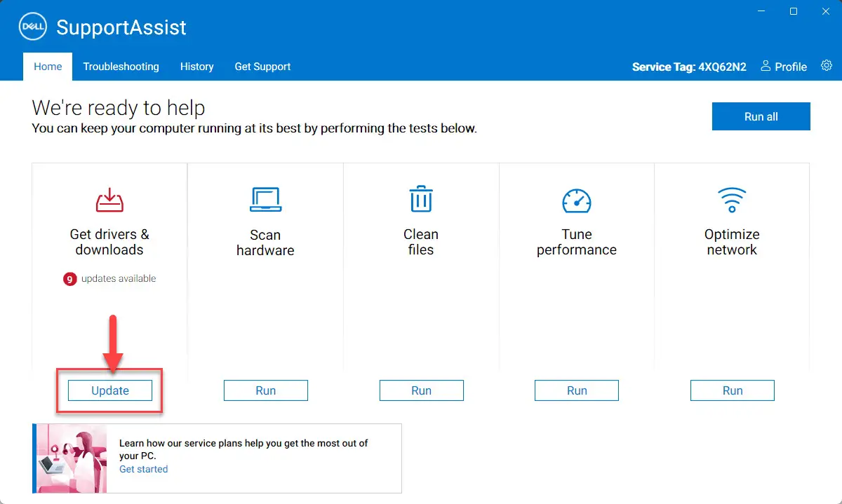Return to the Home tab
This screenshot has width=842, height=504.
47,66
